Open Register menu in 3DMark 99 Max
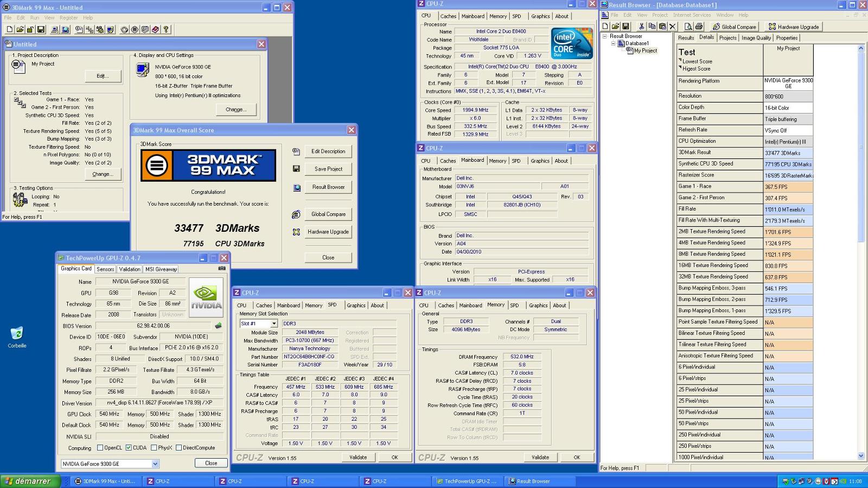The image size is (868, 488). click(69, 17)
